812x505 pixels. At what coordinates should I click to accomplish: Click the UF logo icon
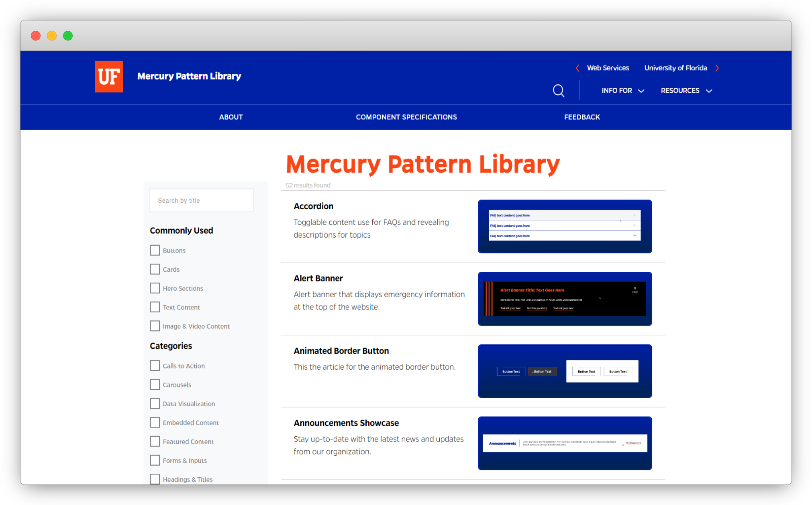(109, 76)
